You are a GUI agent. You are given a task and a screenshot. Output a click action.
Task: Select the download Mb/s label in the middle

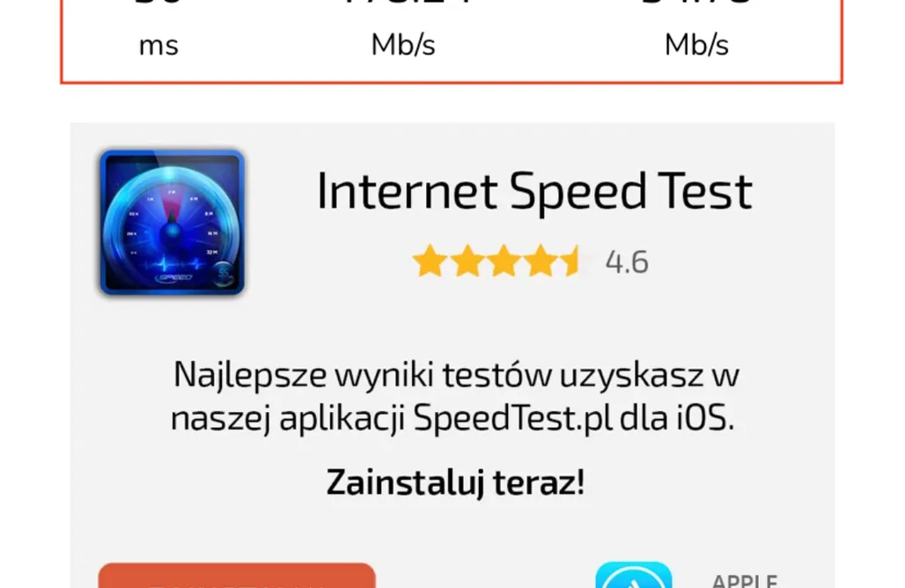pos(403,45)
